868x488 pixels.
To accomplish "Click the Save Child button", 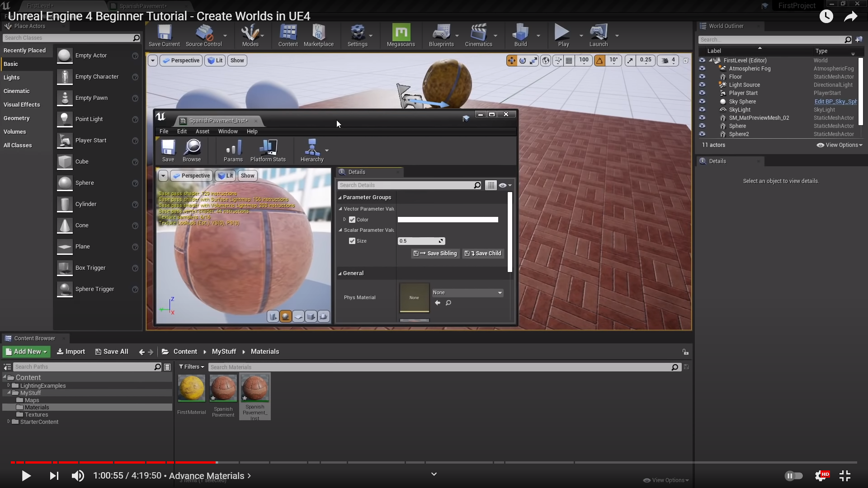I will (x=483, y=253).
